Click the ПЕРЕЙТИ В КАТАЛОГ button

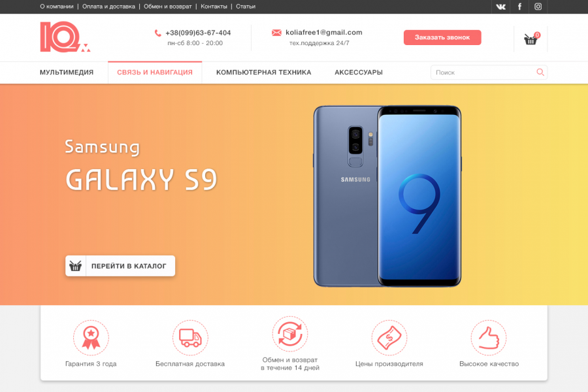tap(120, 266)
